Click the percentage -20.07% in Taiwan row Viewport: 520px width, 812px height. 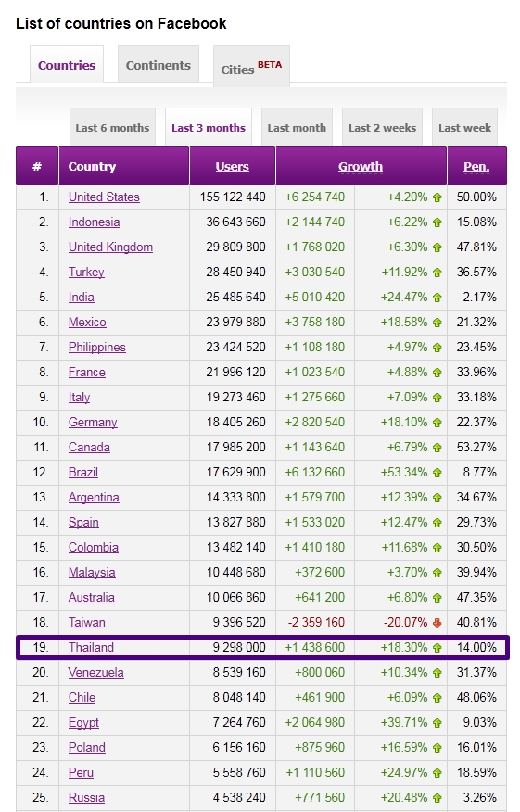(x=406, y=622)
